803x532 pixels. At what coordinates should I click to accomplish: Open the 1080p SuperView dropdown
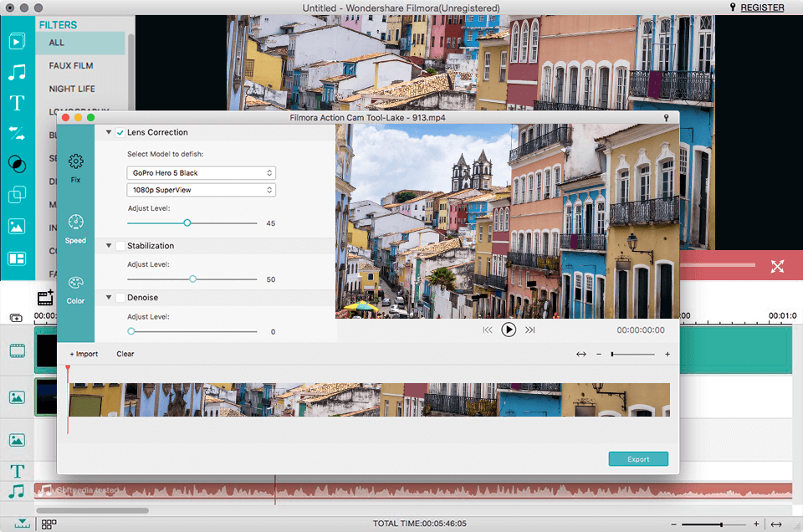(x=202, y=191)
